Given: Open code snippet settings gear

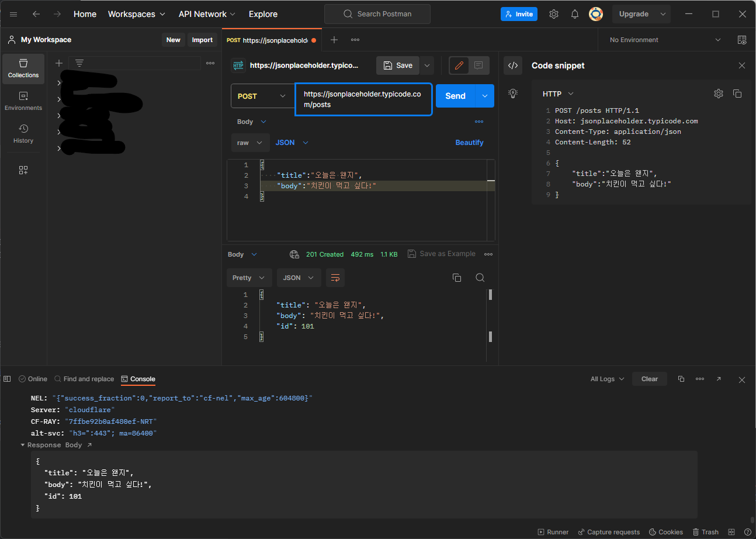Looking at the screenshot, I should click(719, 94).
